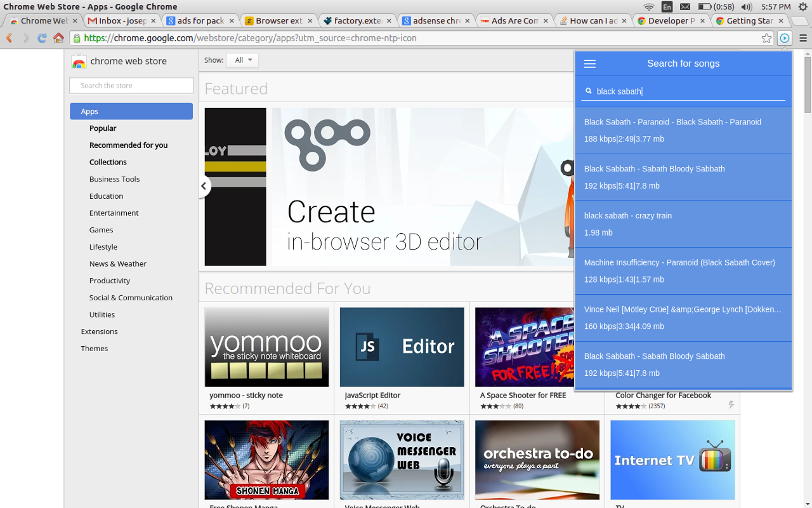Close the Developer tab
Image resolution: width=812 pixels, height=508 pixels.
pos(703,21)
